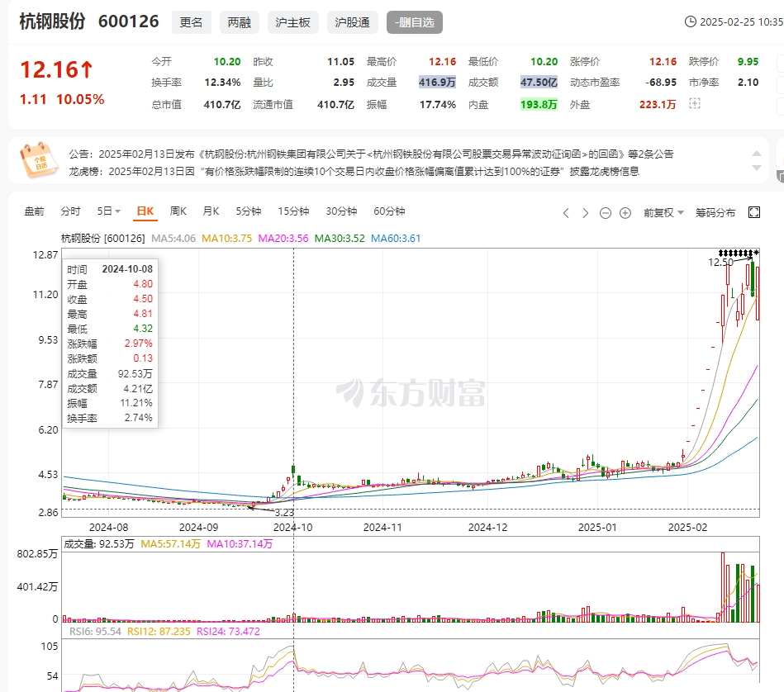784x692 pixels.
Task: Click the next chart arrow
Action: coord(585,213)
